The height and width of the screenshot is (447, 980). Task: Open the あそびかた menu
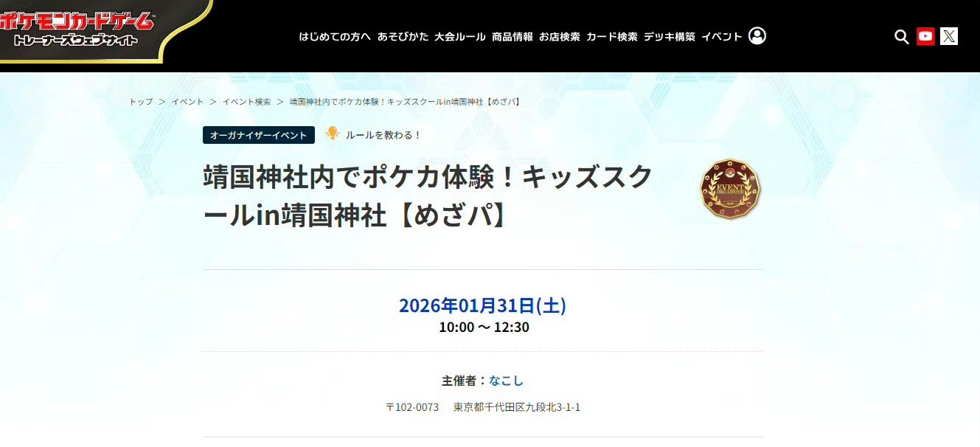[403, 37]
